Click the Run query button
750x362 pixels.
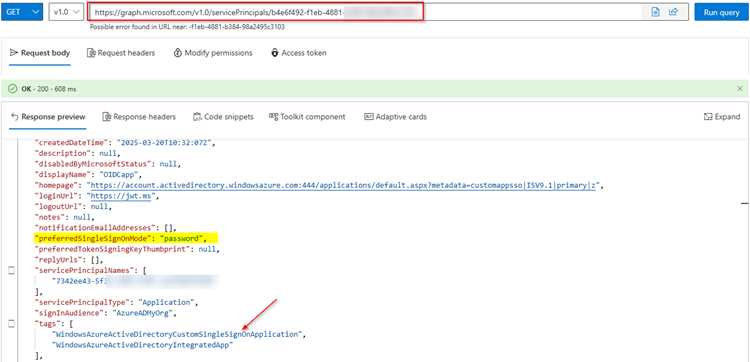(x=721, y=12)
